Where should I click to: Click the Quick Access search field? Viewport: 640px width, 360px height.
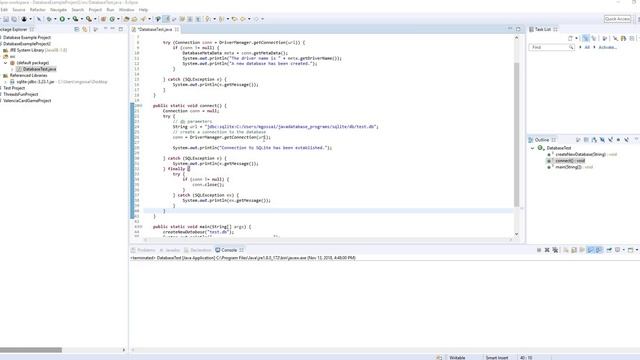617,19
